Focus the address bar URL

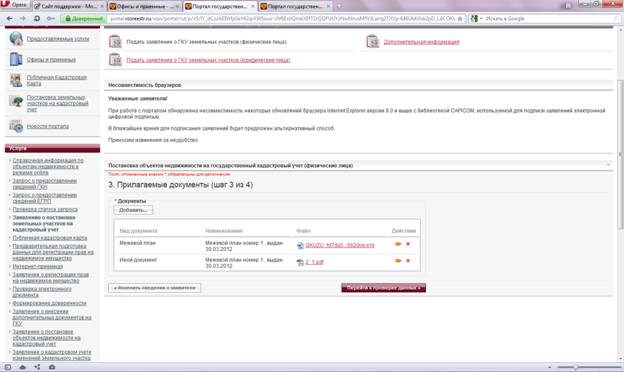(x=282, y=19)
